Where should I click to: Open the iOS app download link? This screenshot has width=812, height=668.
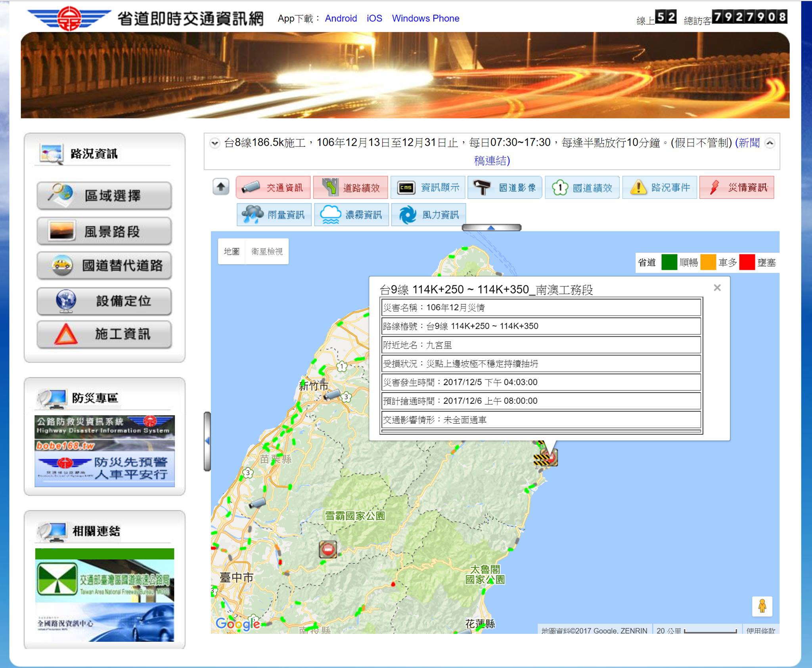[374, 18]
